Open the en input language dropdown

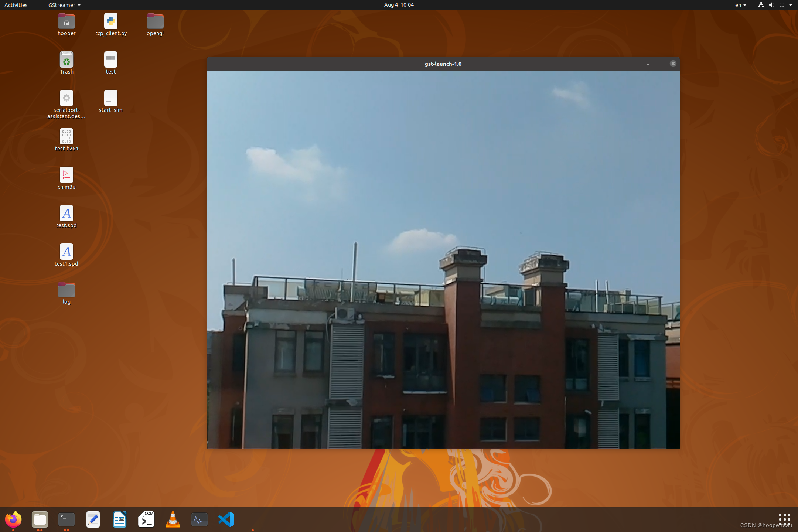(x=740, y=5)
